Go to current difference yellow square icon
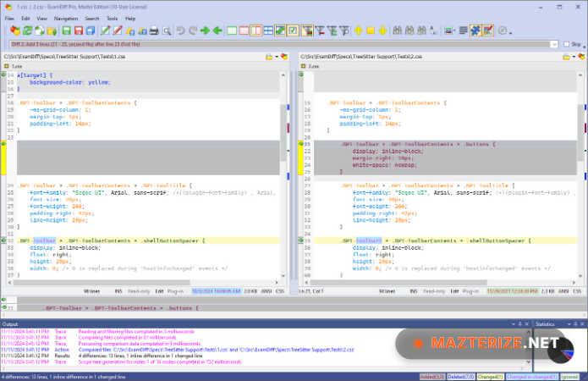 (371, 30)
